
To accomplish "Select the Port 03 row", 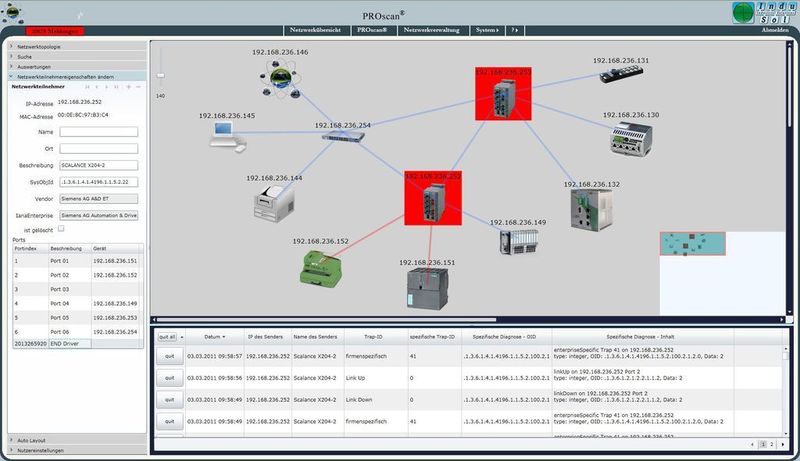I will point(78,289).
